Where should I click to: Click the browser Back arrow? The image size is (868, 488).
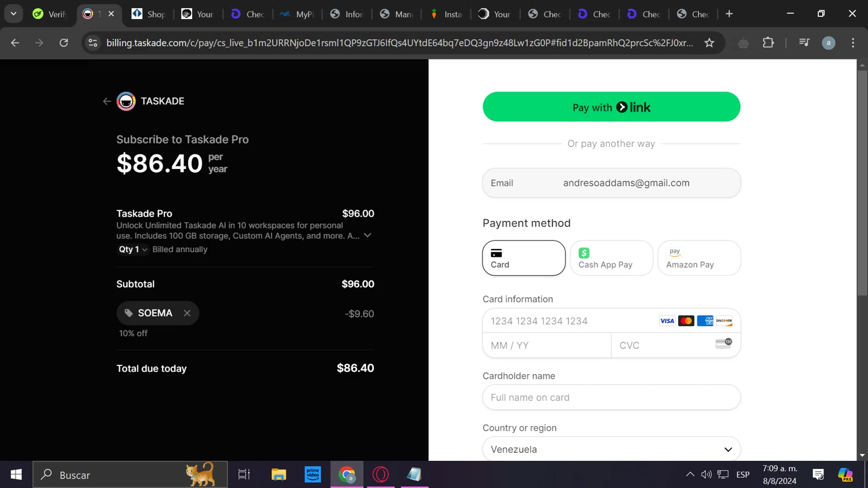pos(15,43)
